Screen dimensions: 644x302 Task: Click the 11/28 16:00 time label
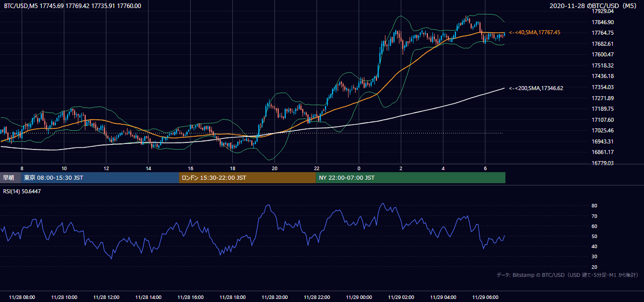click(x=190, y=297)
